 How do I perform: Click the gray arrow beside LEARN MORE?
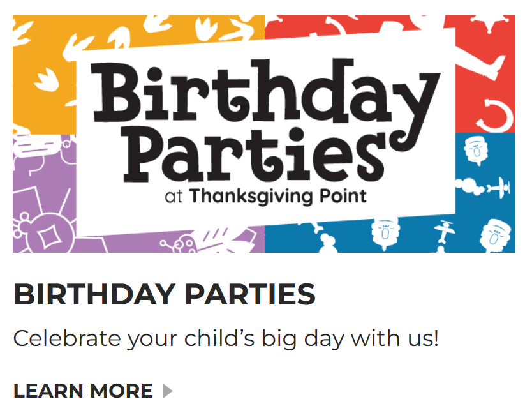tap(168, 391)
